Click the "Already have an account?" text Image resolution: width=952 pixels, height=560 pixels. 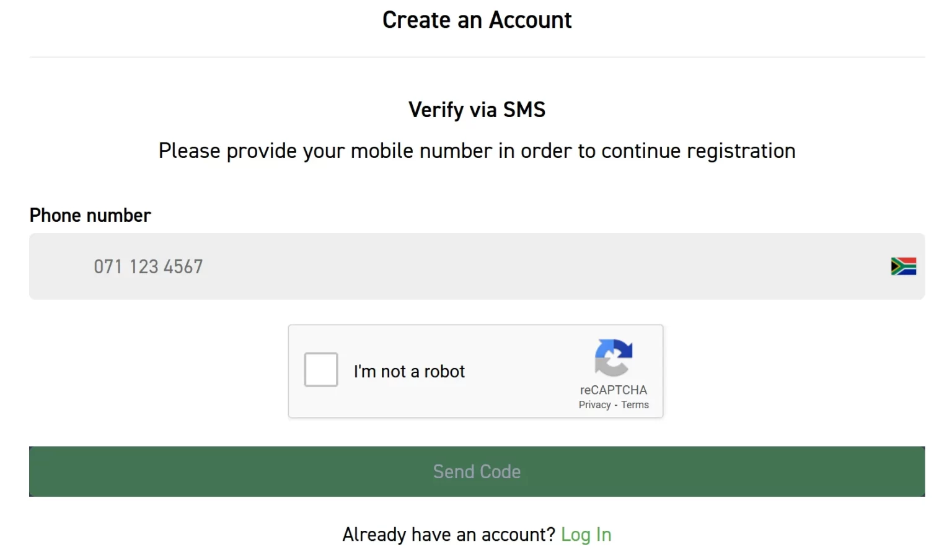click(x=449, y=535)
